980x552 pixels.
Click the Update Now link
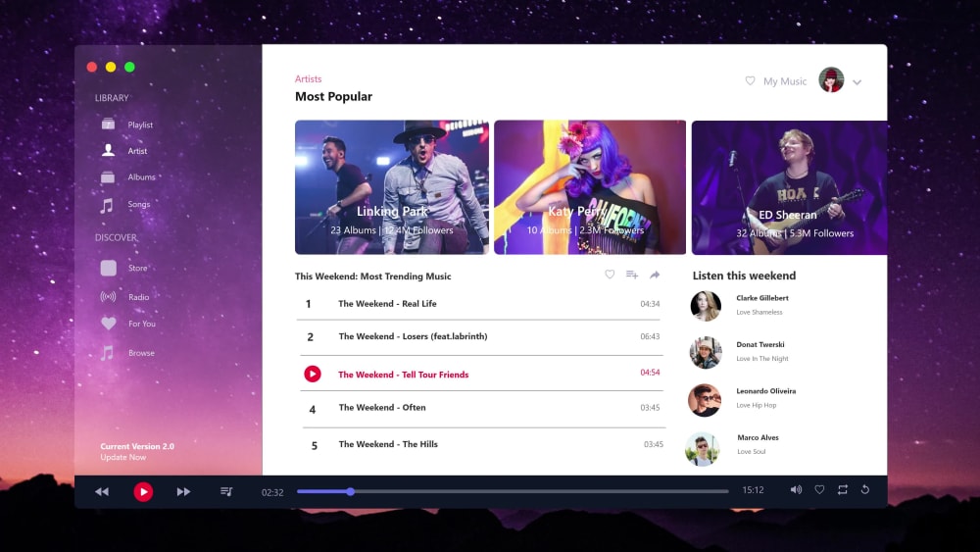click(x=123, y=457)
